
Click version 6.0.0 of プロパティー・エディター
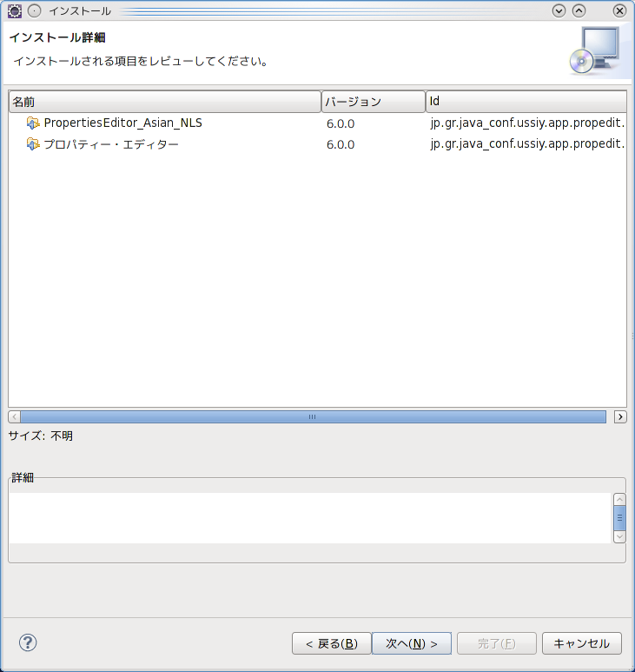(341, 145)
